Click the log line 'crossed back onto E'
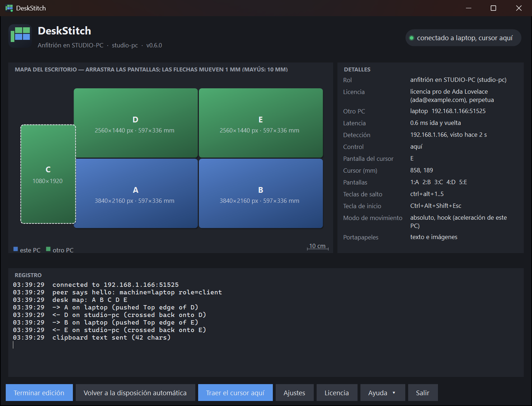This screenshot has height=406, width=532. click(109, 330)
